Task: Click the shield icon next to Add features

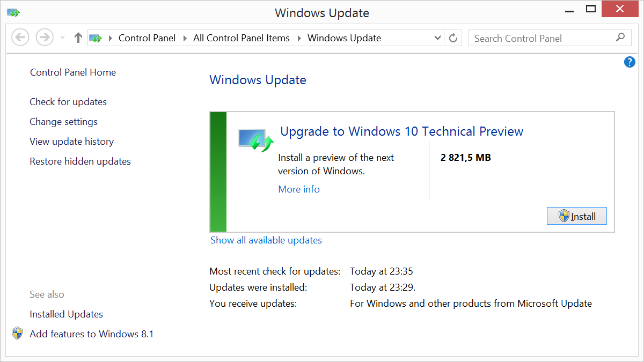Action: point(17,333)
